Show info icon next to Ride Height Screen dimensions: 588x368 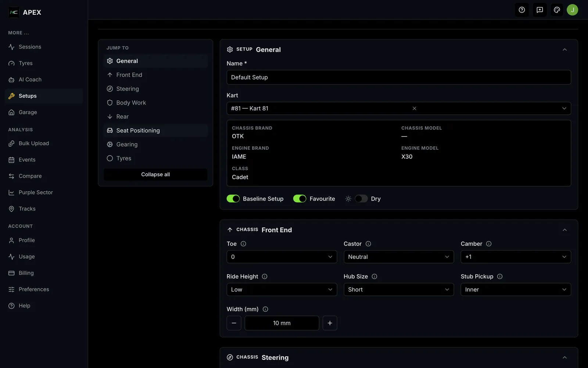(x=265, y=276)
